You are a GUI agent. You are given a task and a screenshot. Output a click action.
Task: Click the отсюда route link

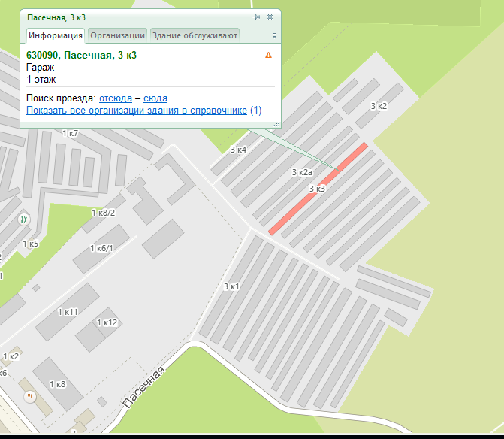pos(116,98)
